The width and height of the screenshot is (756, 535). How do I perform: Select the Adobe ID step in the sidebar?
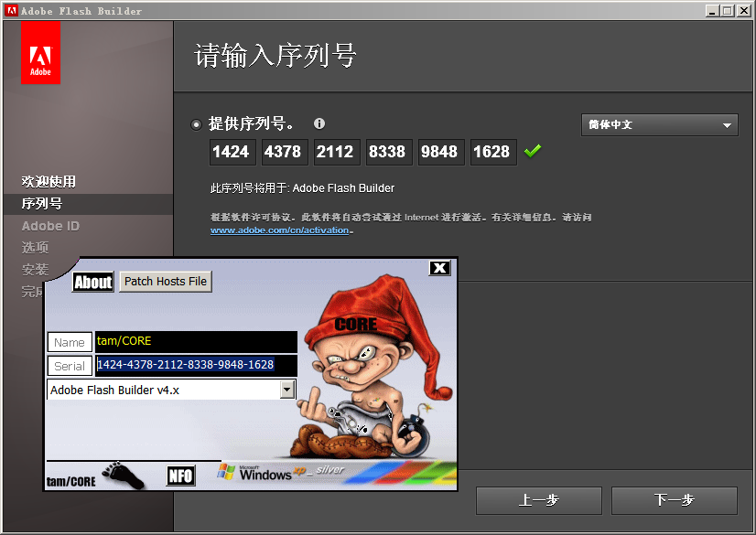click(50, 226)
